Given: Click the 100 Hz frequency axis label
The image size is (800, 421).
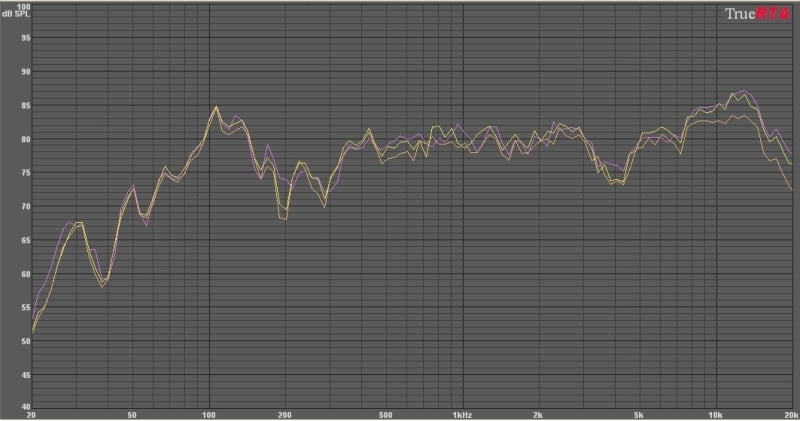Looking at the screenshot, I should pyautogui.click(x=208, y=414).
